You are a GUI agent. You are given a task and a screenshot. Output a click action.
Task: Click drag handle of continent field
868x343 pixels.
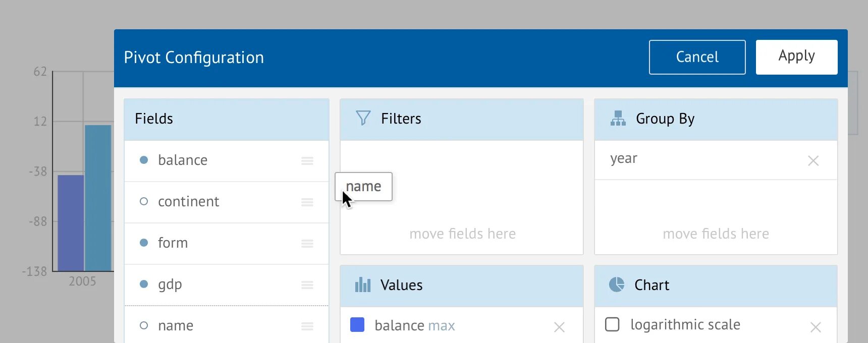[307, 202]
